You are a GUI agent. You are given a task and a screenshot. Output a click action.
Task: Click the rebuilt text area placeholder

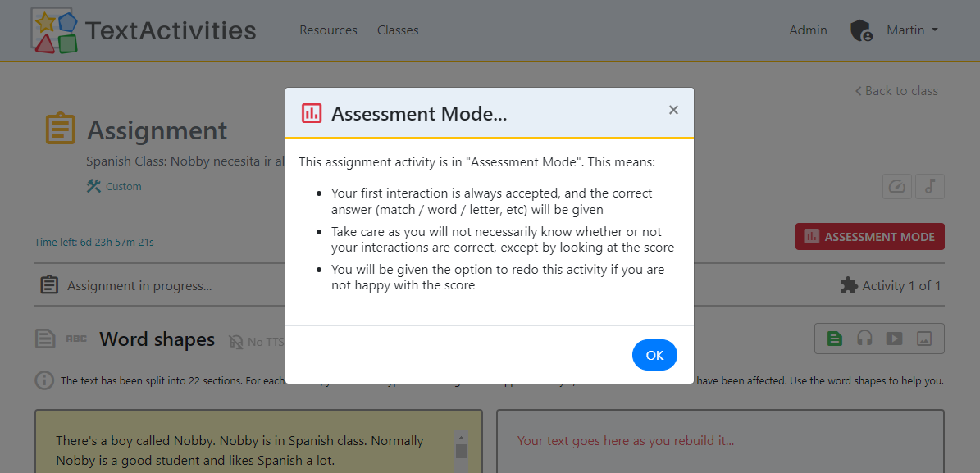click(x=626, y=440)
